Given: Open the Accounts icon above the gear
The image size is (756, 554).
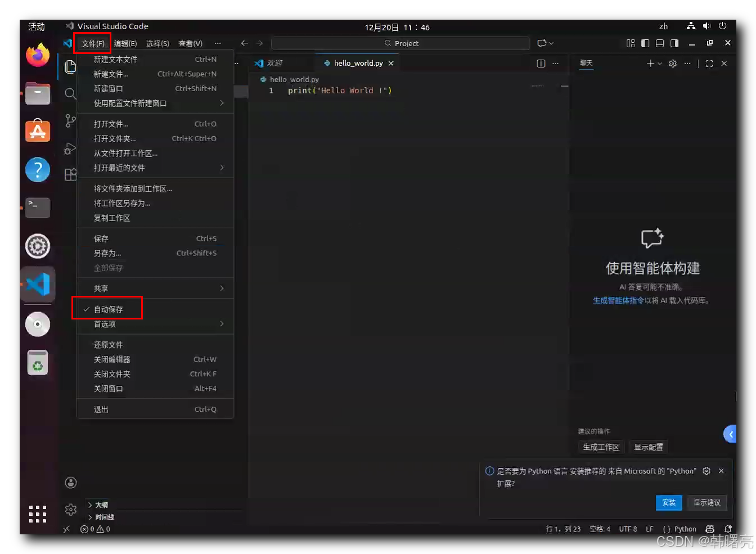Looking at the screenshot, I should click(x=71, y=482).
